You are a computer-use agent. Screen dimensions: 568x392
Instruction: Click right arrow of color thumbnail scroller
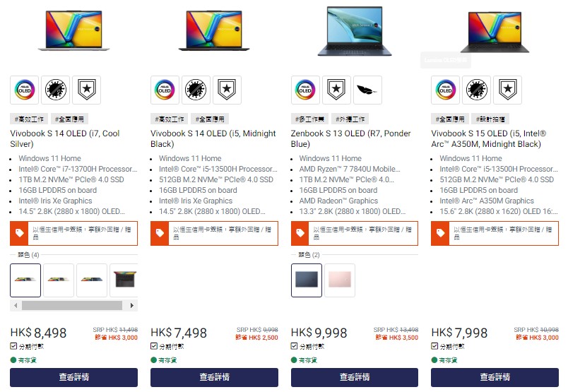(132, 306)
